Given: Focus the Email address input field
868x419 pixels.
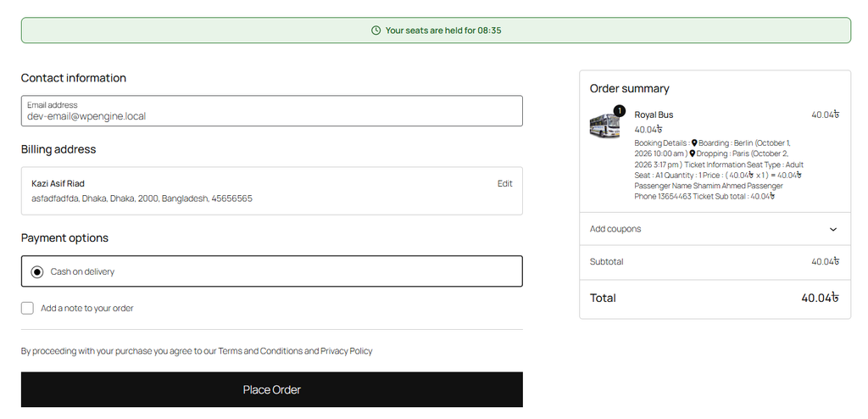Looking at the screenshot, I should click(272, 111).
